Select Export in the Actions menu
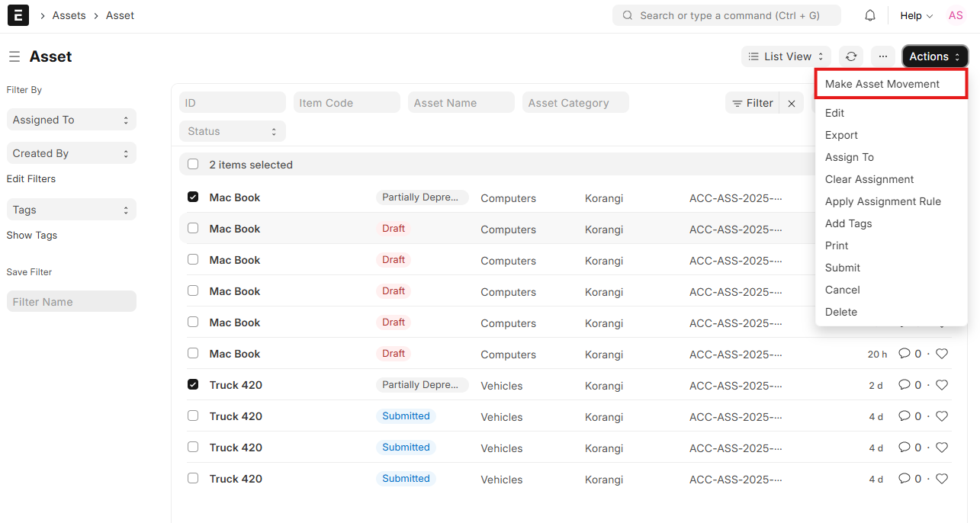 (841, 135)
